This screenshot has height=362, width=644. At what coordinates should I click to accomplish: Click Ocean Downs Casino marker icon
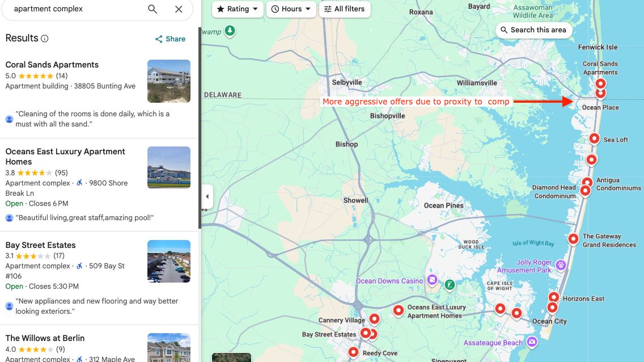coord(431,280)
